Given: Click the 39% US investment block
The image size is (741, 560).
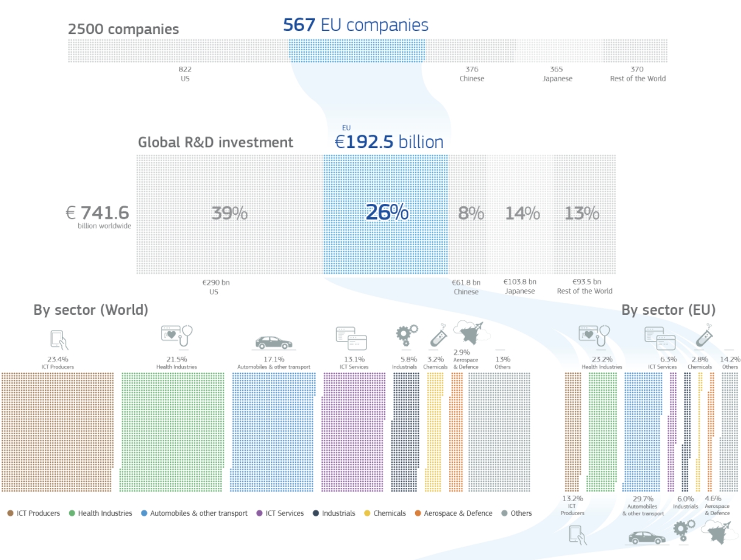Looking at the screenshot, I should pyautogui.click(x=229, y=214).
